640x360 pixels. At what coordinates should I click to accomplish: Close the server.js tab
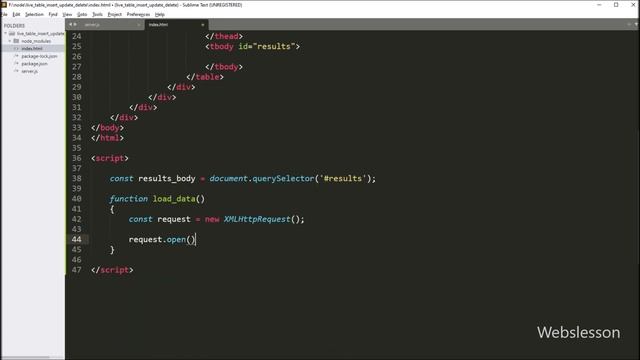coord(138,25)
